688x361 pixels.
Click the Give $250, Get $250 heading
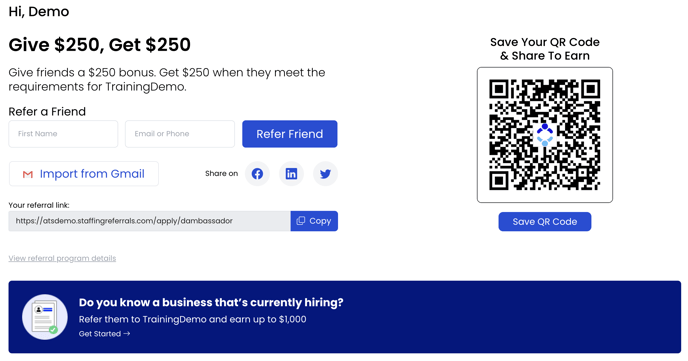(100, 45)
